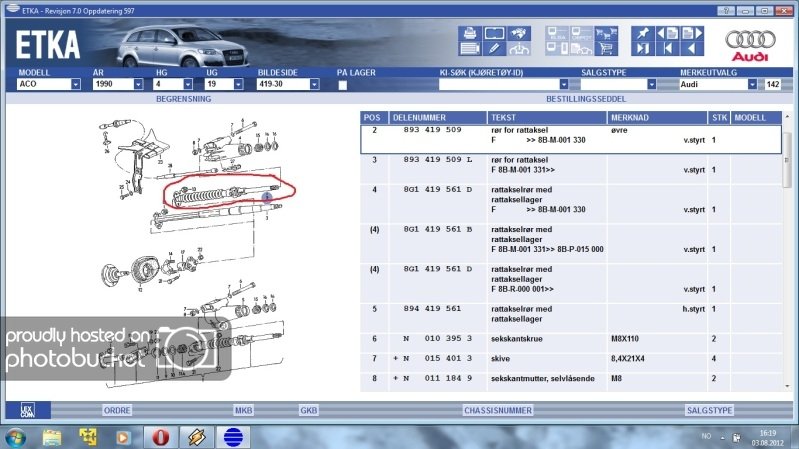
Task: Open Windows Explorer folder in the taskbar
Action: tap(52, 437)
